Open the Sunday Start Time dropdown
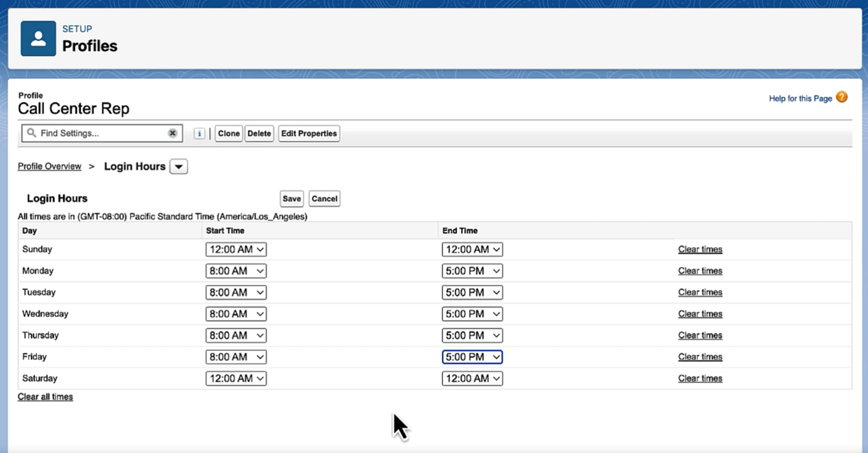 click(236, 250)
